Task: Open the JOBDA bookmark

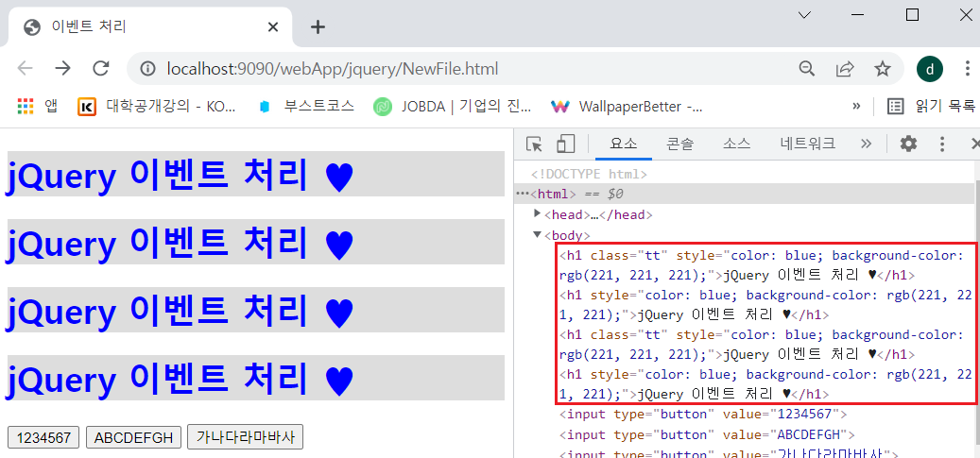Action: tap(453, 106)
